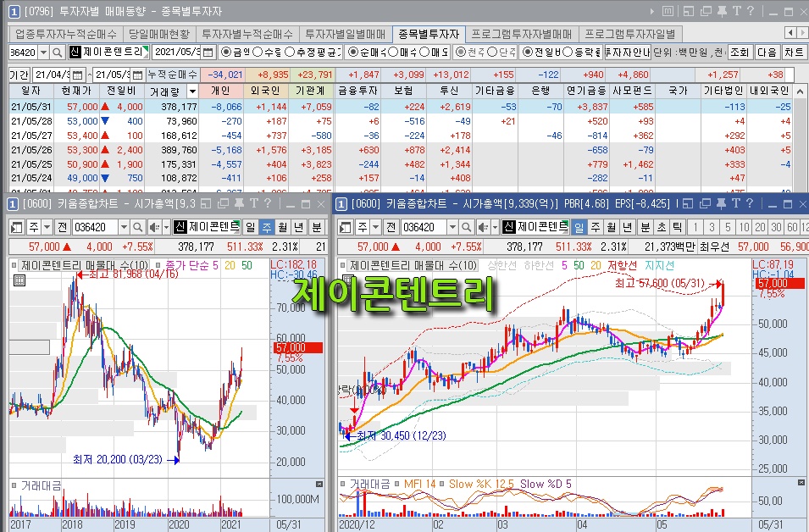This screenshot has height=532, width=809.
Task: Open 036420 code dropdown in left chart
Action: click(124, 227)
